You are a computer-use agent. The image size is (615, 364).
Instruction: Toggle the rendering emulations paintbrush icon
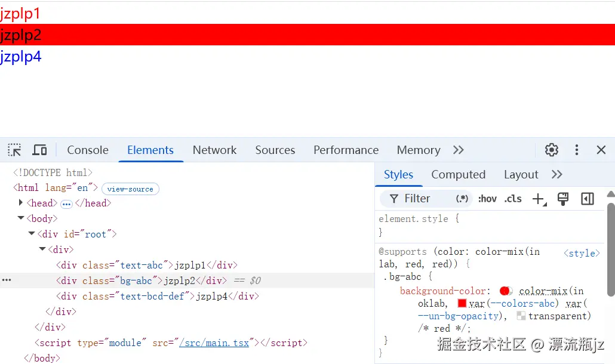pos(563,199)
